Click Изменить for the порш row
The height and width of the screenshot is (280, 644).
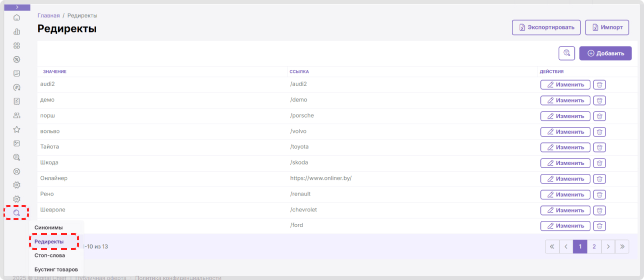(565, 116)
